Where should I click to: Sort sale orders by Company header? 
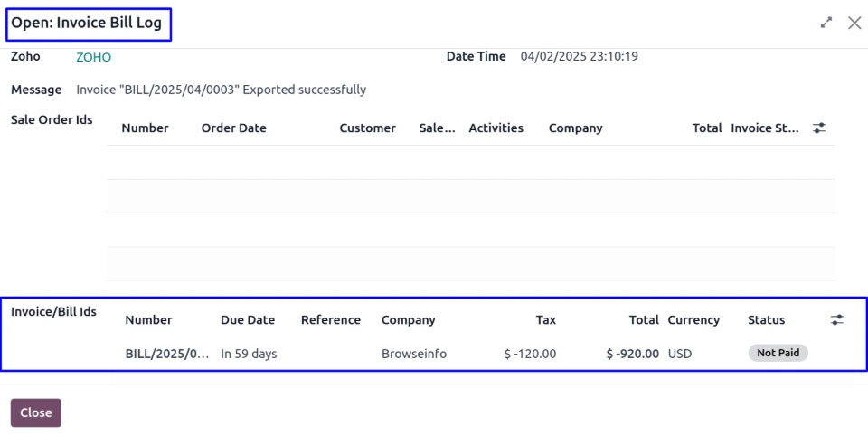(575, 128)
